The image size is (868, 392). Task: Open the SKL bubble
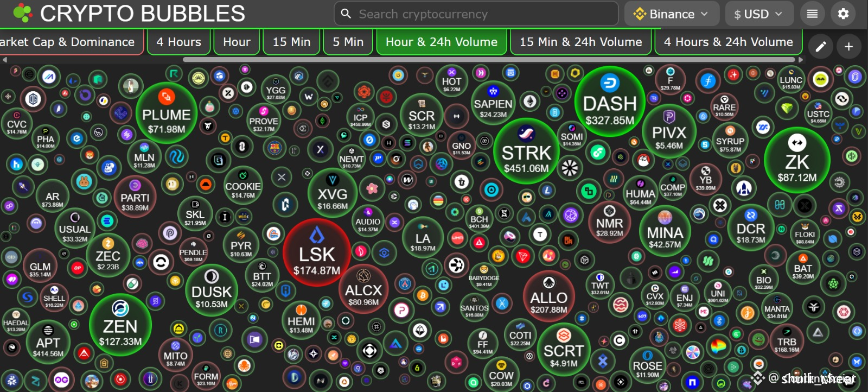(x=195, y=214)
